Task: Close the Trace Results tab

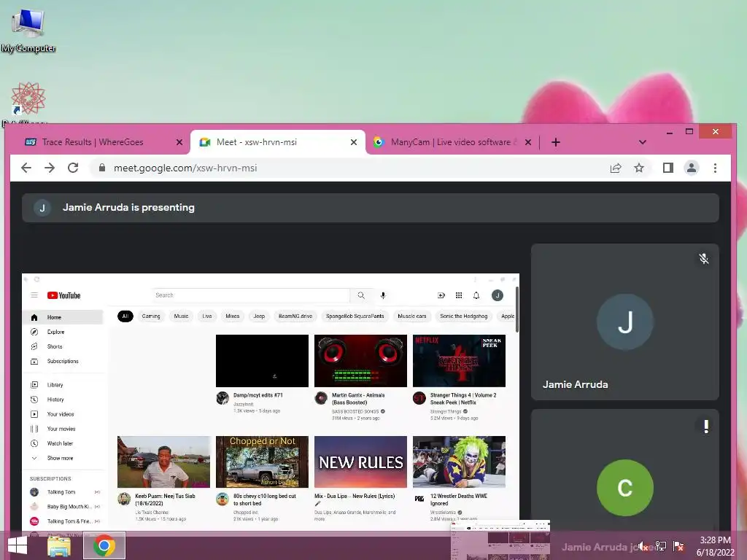Action: click(179, 142)
